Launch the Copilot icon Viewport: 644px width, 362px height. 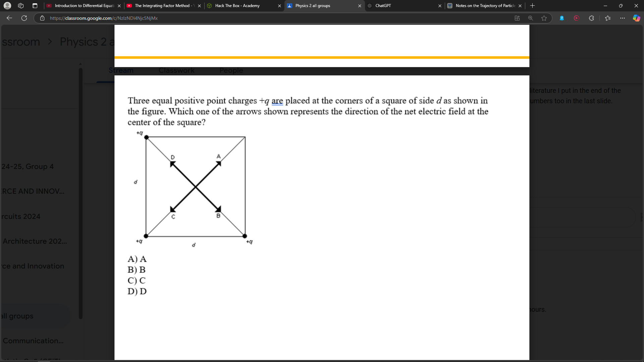pyautogui.click(x=636, y=18)
